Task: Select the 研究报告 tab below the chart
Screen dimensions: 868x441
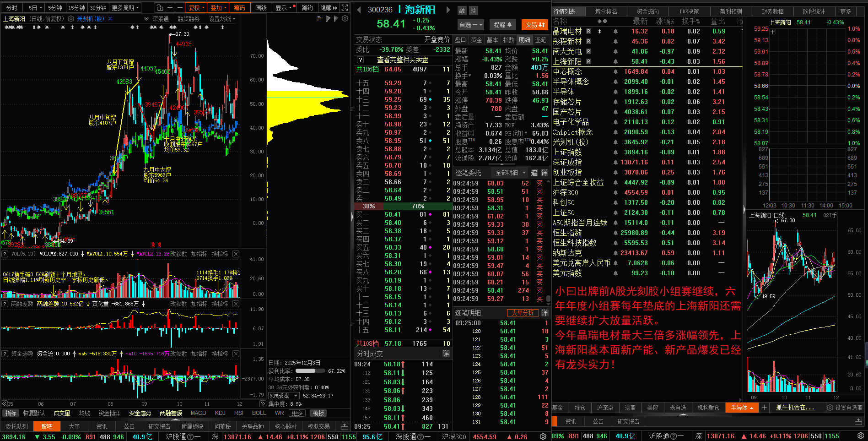Action: [x=159, y=426]
